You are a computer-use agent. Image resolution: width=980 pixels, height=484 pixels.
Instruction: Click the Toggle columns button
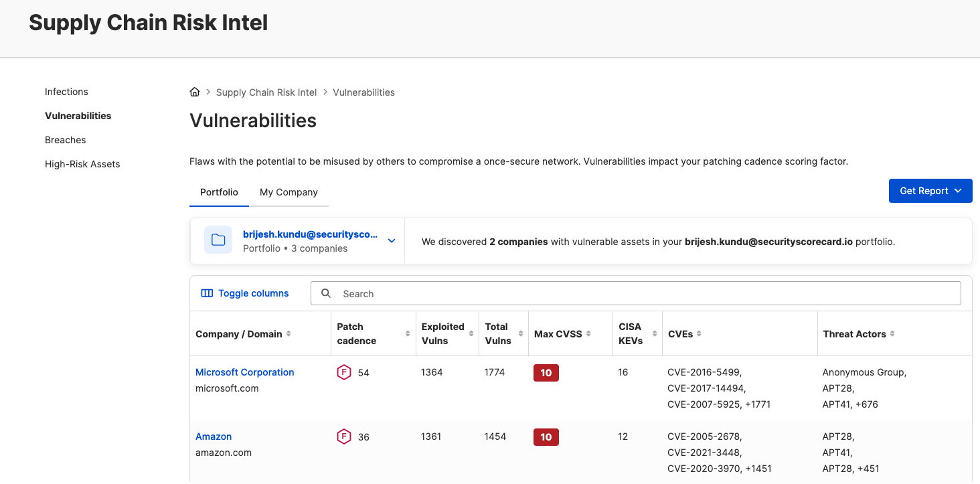point(245,293)
